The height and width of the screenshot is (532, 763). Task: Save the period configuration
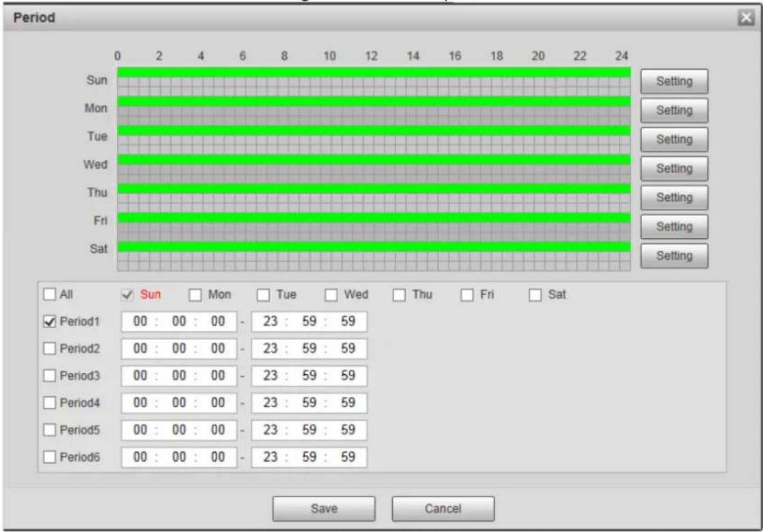click(324, 509)
